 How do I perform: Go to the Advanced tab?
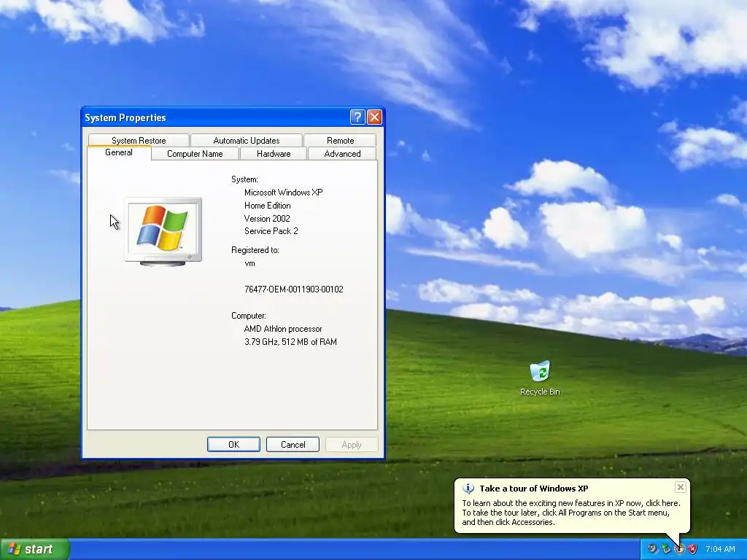click(342, 154)
